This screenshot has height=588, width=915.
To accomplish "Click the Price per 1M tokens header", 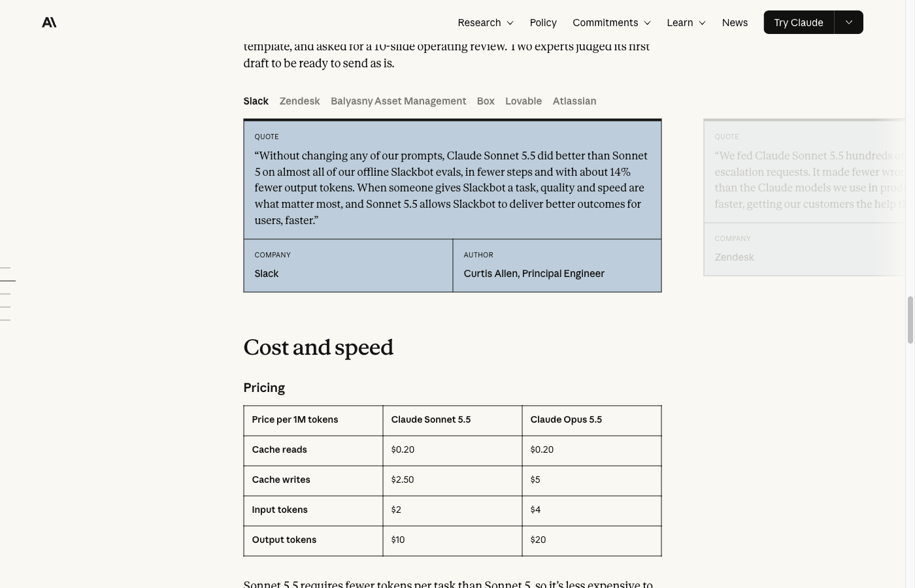I will [x=295, y=419].
